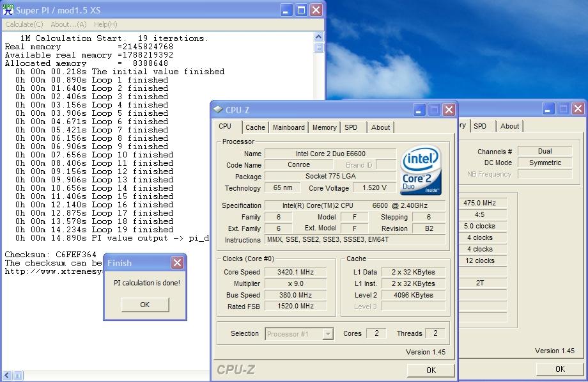Minimize the Super PI window

click(286, 10)
